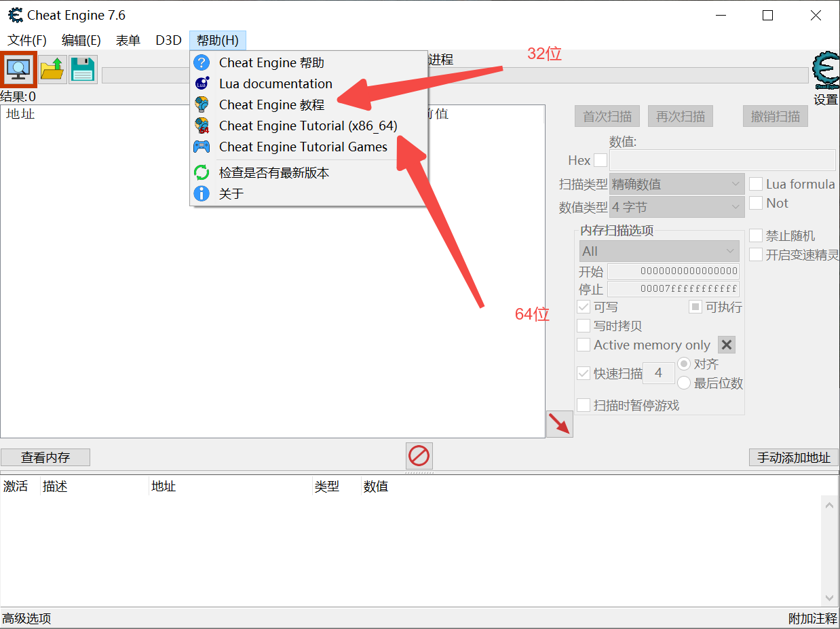This screenshot has height=629, width=840.
Task: Click the 快速扫描 alignment value field
Action: coord(658,373)
